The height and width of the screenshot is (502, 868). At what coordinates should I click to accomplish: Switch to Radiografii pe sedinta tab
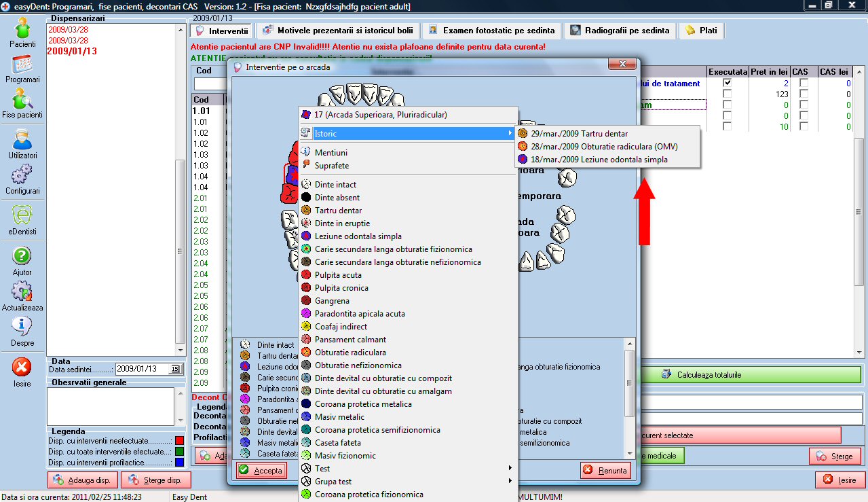coord(620,31)
